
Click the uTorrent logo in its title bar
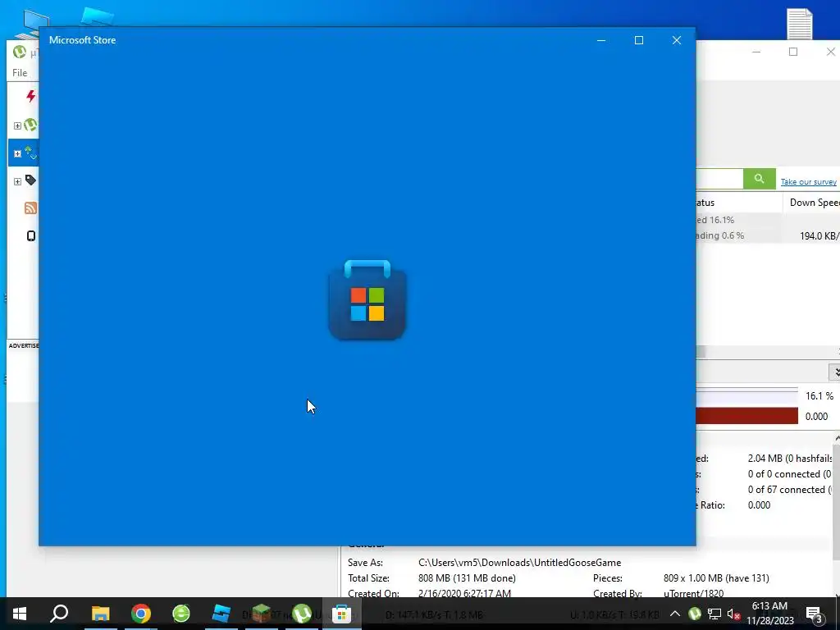point(20,52)
